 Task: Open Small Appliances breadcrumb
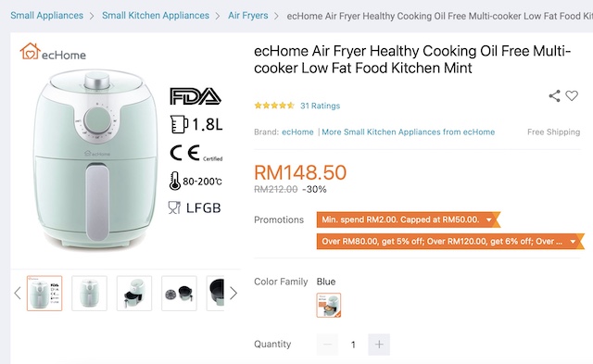47,16
